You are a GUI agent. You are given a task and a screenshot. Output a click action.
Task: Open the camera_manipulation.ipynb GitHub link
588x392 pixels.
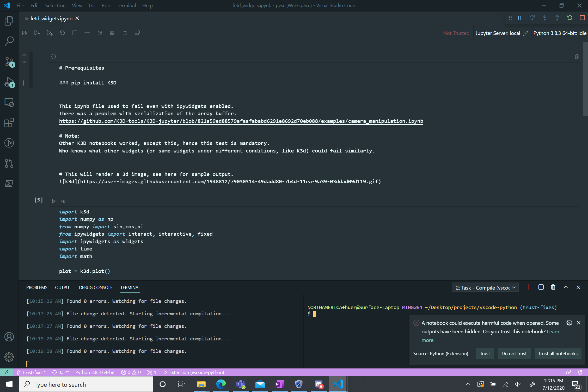(x=241, y=121)
